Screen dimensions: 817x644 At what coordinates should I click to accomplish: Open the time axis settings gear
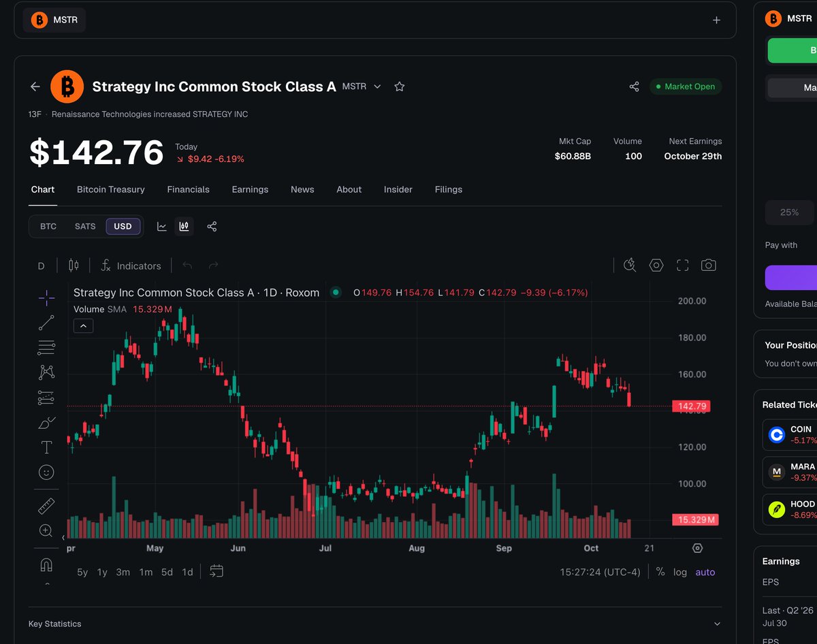(x=697, y=548)
